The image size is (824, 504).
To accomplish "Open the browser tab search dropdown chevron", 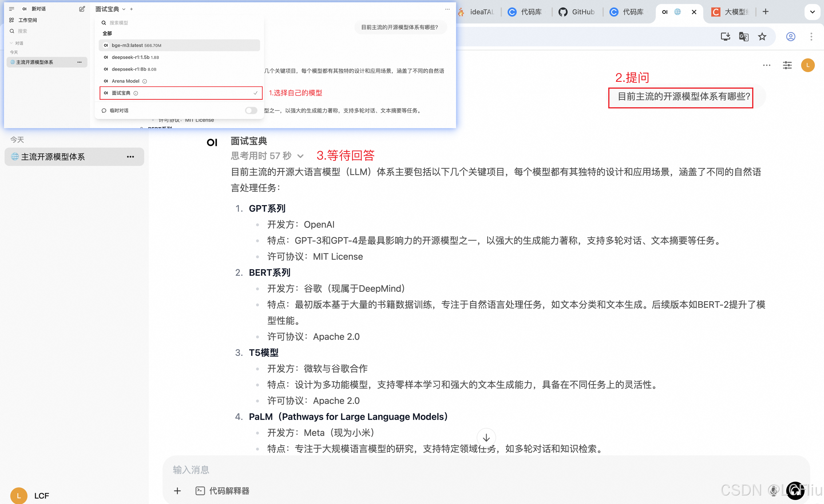I will pos(813,12).
